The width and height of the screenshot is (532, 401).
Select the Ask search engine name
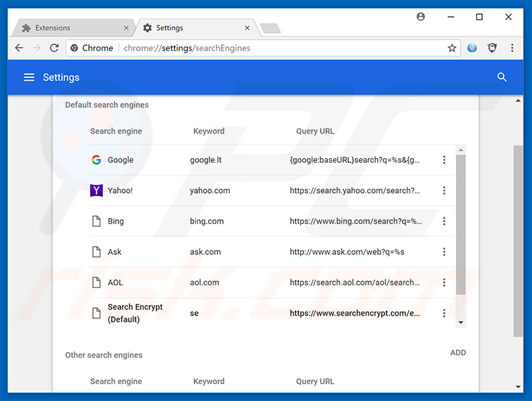pyautogui.click(x=114, y=252)
